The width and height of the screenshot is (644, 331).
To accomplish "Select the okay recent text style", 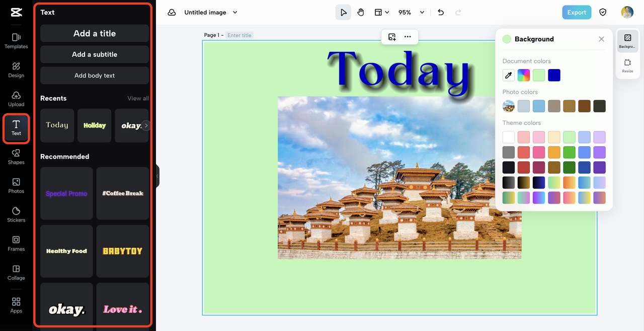I will point(129,125).
